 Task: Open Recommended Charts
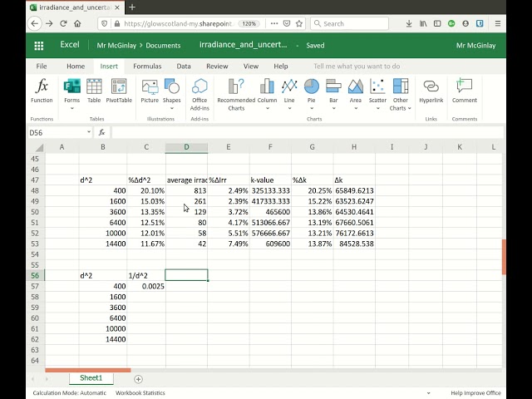(x=236, y=94)
